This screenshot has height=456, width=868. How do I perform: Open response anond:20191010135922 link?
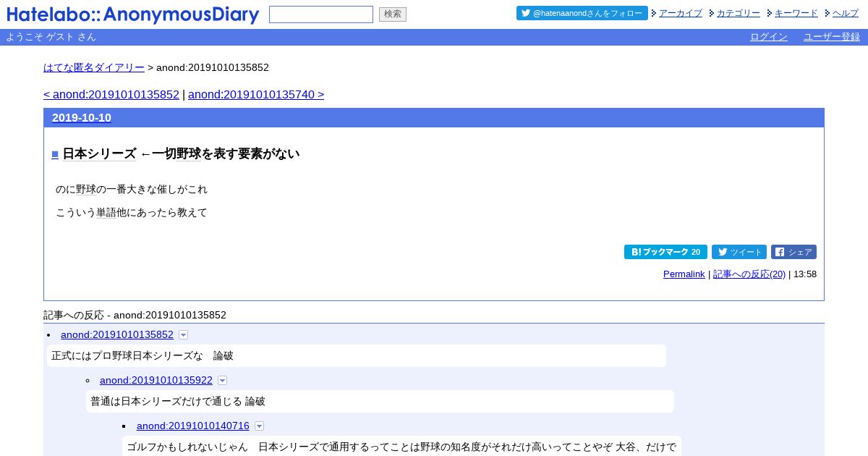(x=156, y=380)
